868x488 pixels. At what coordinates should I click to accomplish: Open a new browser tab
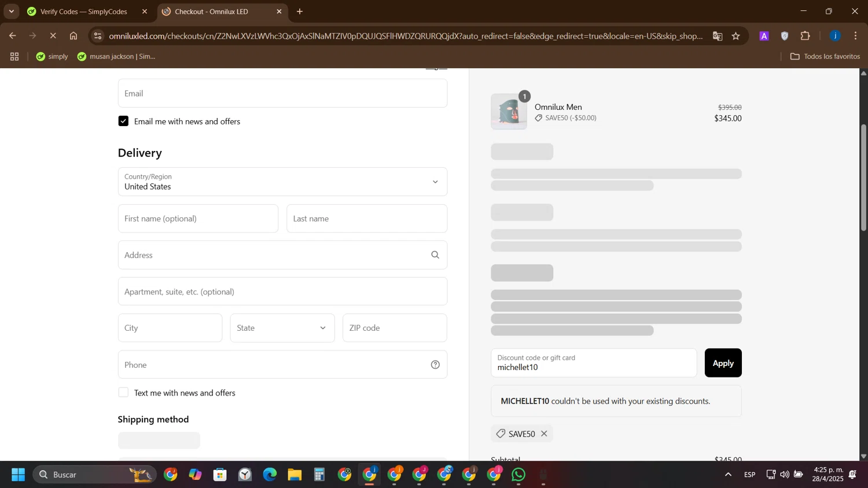click(300, 12)
